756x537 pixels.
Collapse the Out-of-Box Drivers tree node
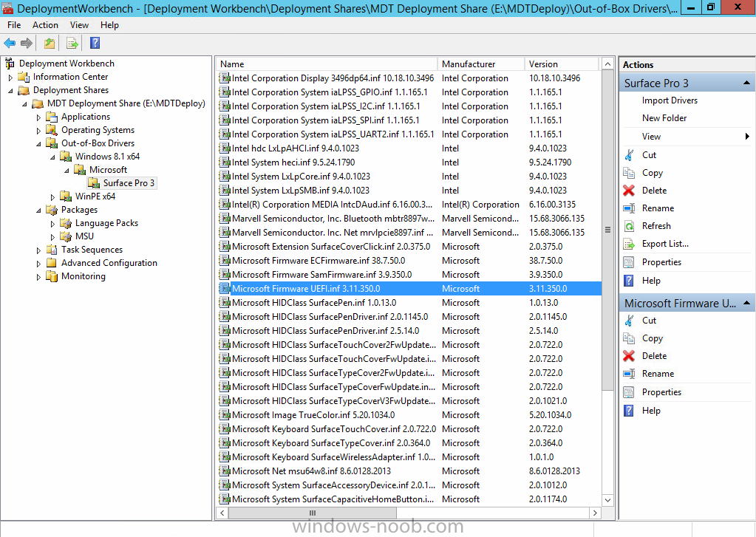point(38,143)
